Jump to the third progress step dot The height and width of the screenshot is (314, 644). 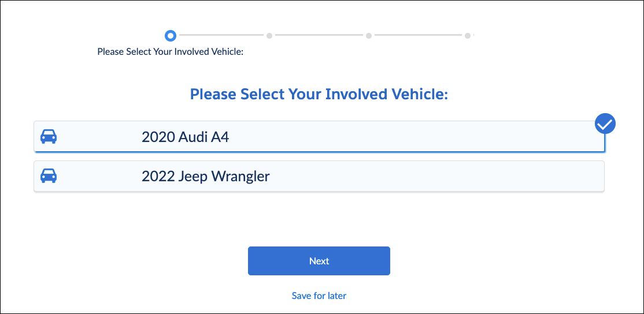(x=369, y=36)
